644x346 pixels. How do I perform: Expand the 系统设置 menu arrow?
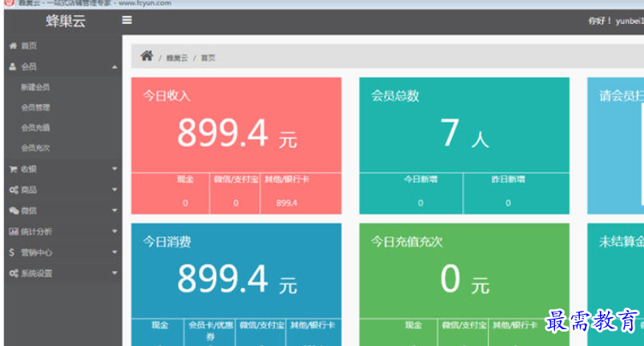point(115,273)
